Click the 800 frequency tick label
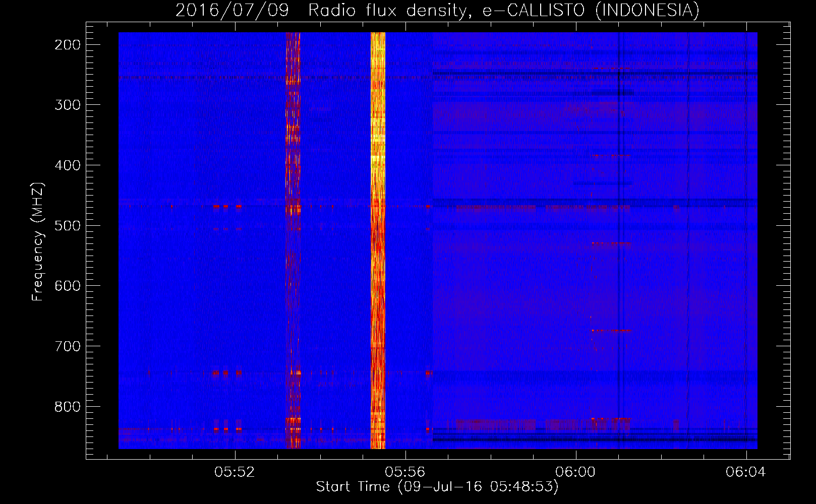This screenshot has width=816, height=504. click(x=68, y=407)
